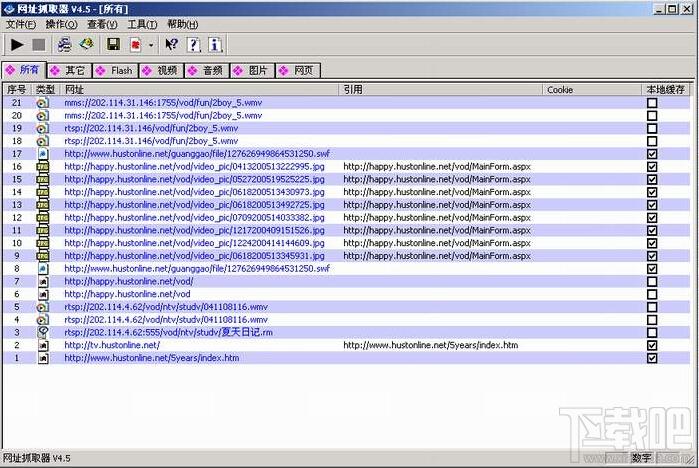Switch to the Flash tab
The image size is (699, 468).
click(120, 71)
